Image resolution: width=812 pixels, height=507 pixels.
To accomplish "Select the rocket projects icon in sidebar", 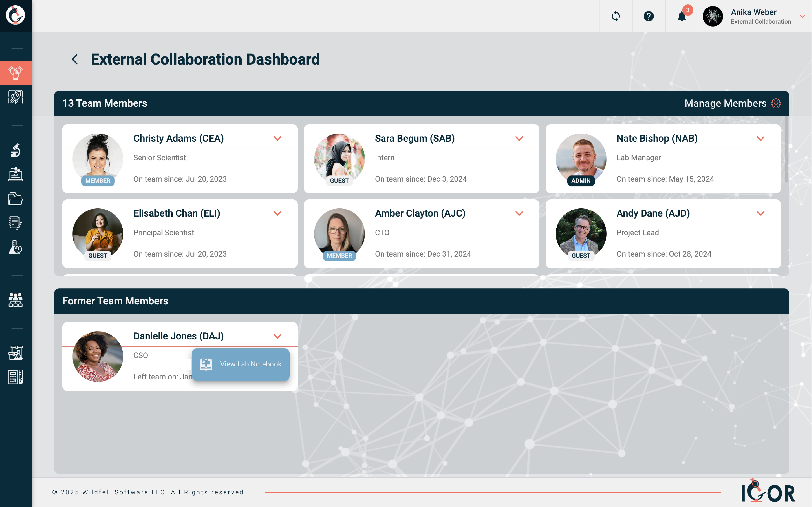I will click(x=15, y=98).
